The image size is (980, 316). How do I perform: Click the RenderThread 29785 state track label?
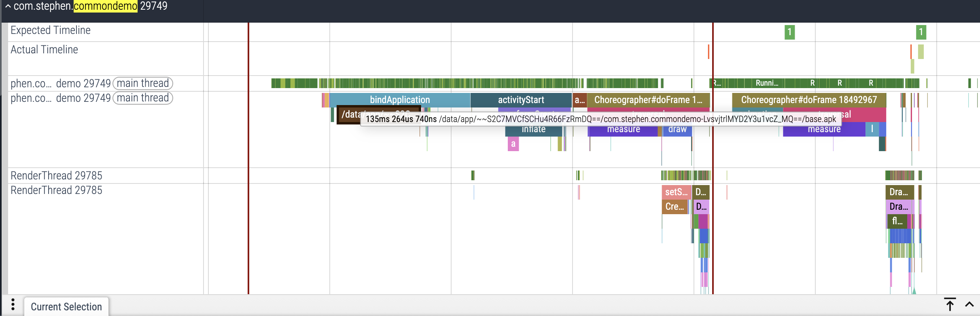click(x=57, y=176)
